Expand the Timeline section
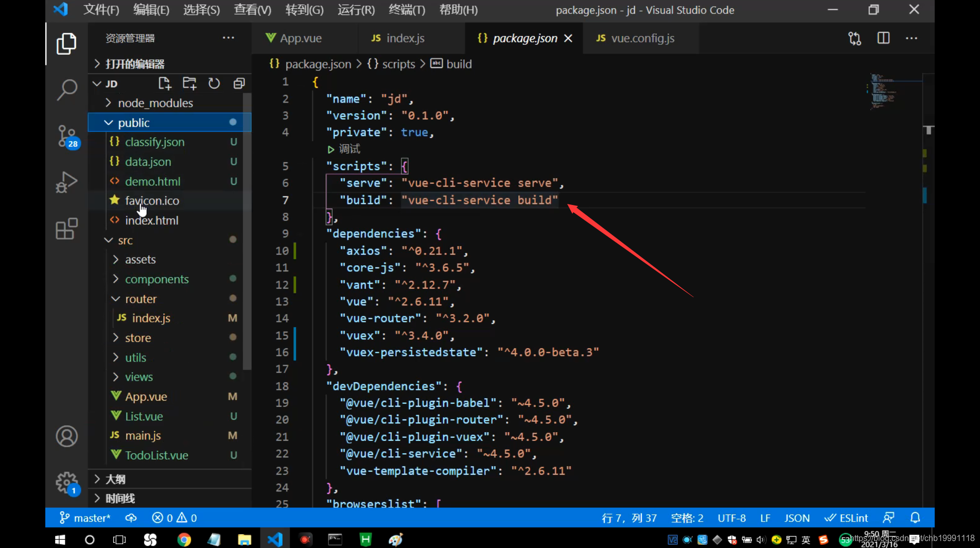The width and height of the screenshot is (980, 548). pos(170,499)
